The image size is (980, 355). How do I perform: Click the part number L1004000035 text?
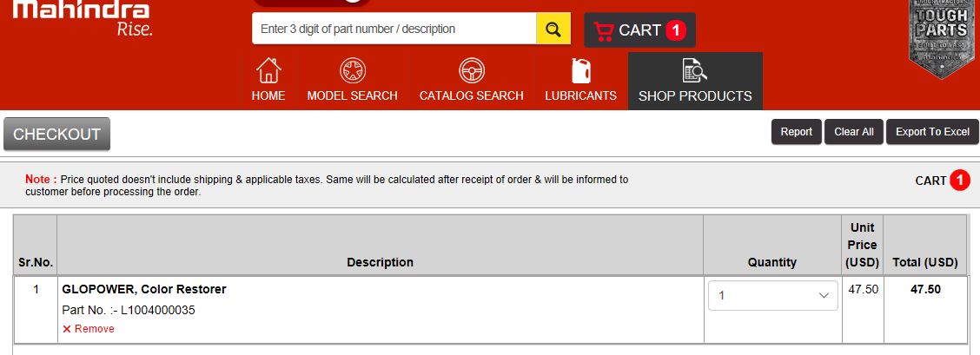click(129, 310)
